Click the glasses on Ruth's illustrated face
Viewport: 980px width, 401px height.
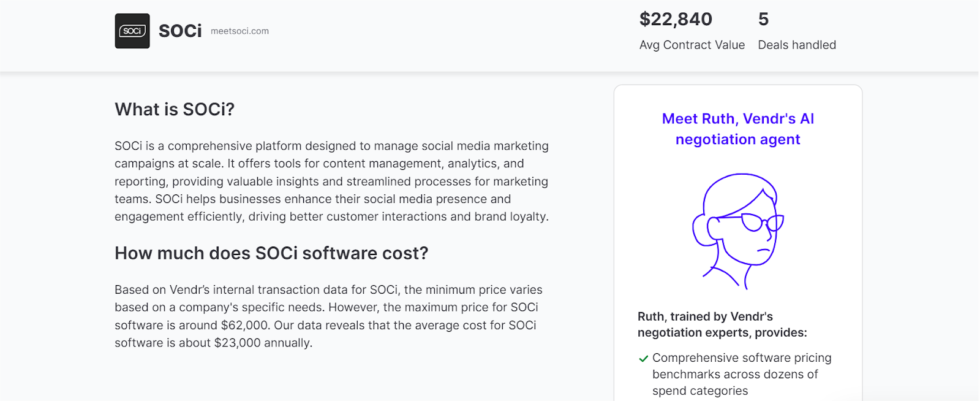(x=761, y=222)
